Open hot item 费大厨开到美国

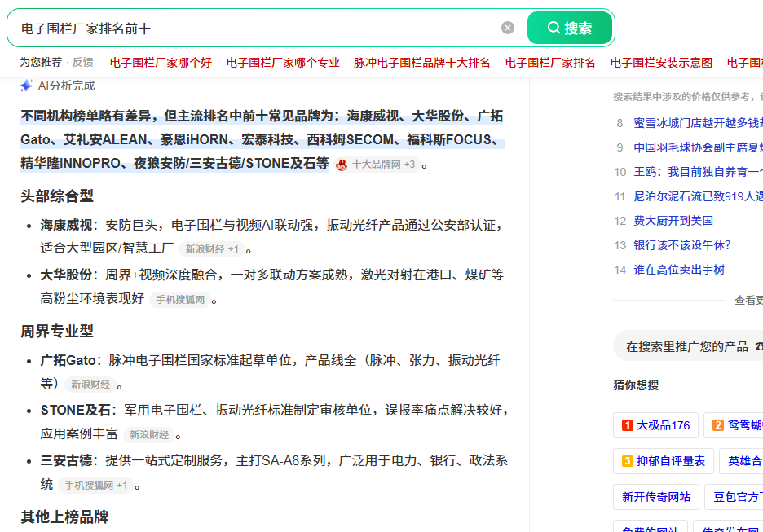tap(673, 221)
